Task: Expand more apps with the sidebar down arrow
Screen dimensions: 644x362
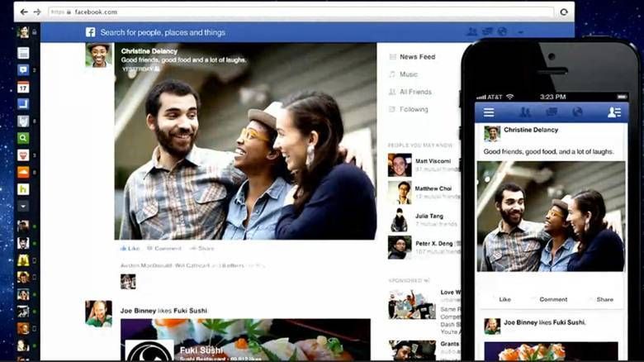Action: pyautogui.click(x=23, y=206)
